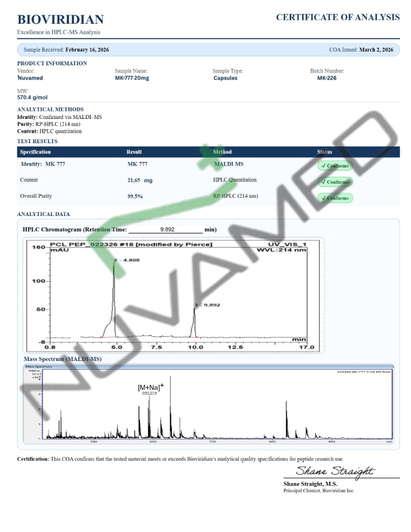Screen dimensions: 411x532
Task: Click the Specification column header
Action: pyautogui.click(x=35, y=152)
